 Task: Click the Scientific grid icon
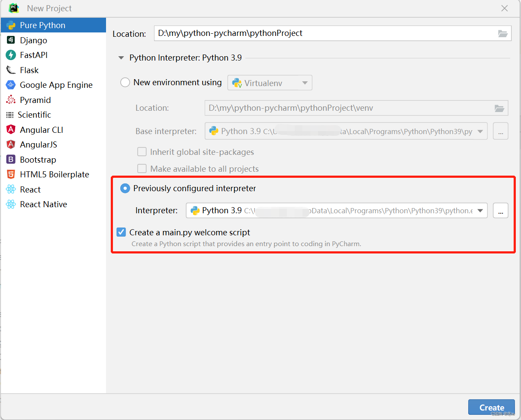(10, 115)
